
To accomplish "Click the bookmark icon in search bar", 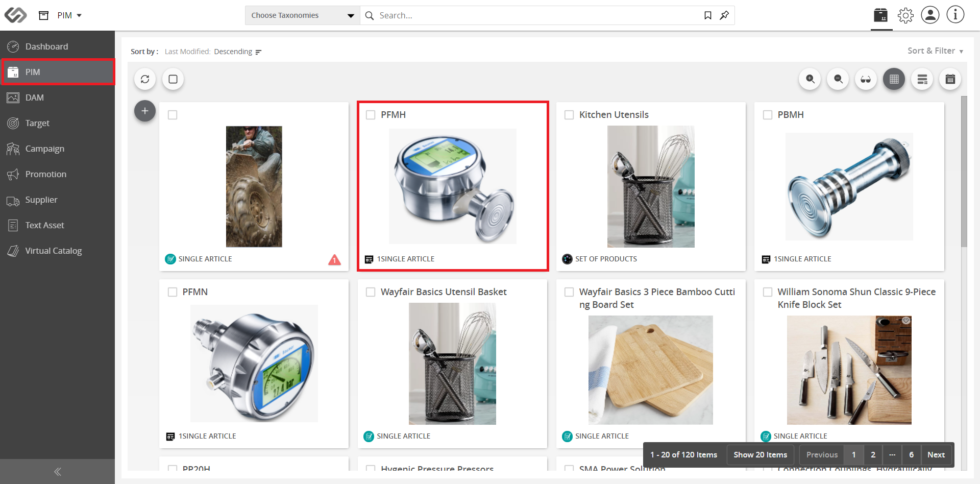I will [x=708, y=15].
